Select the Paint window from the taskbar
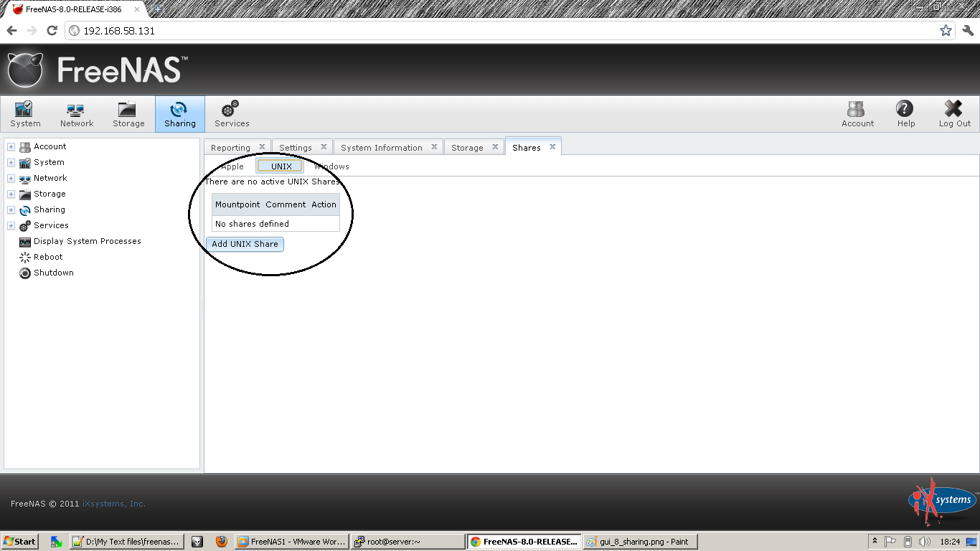This screenshot has height=551, width=980. pyautogui.click(x=640, y=541)
